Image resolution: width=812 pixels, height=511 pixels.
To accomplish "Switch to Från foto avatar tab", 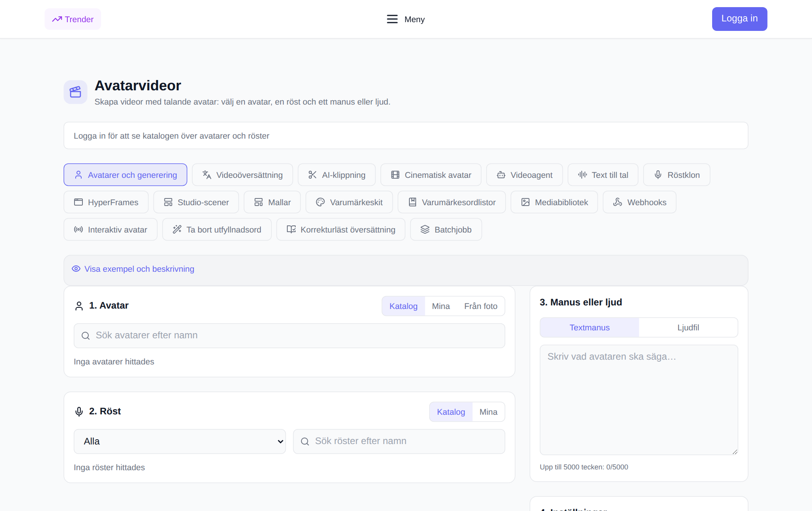I will pyautogui.click(x=481, y=306).
